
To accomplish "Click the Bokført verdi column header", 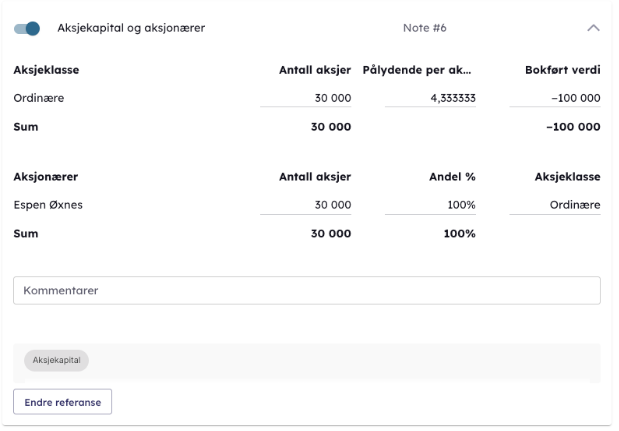I will click(x=562, y=71).
